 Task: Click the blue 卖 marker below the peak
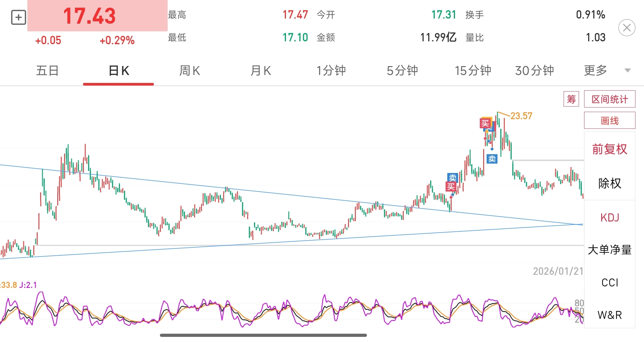pyautogui.click(x=492, y=159)
